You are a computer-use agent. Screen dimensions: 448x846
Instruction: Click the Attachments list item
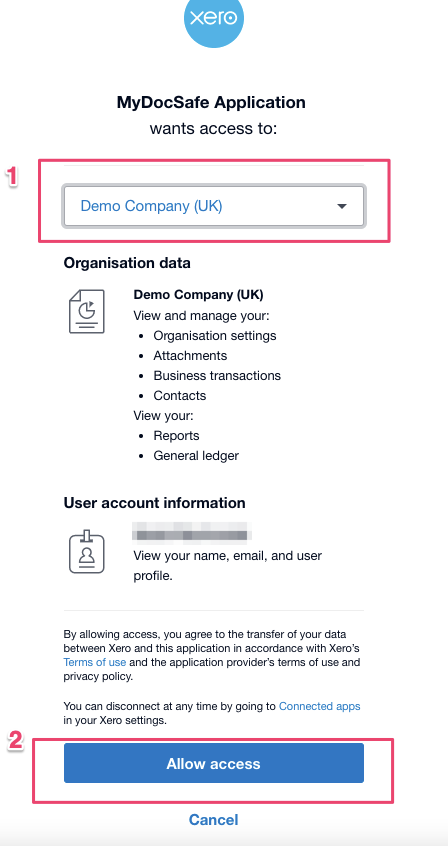pos(190,356)
